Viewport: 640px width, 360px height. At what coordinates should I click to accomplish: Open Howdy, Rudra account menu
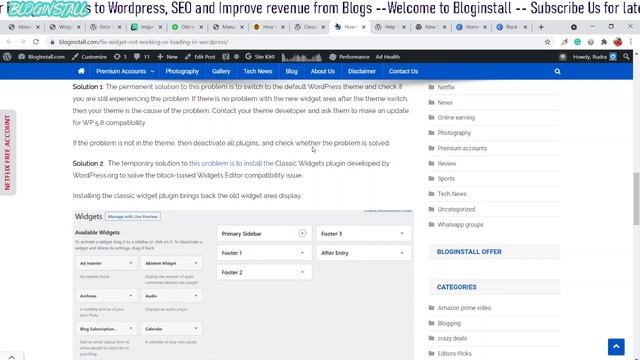594,57
